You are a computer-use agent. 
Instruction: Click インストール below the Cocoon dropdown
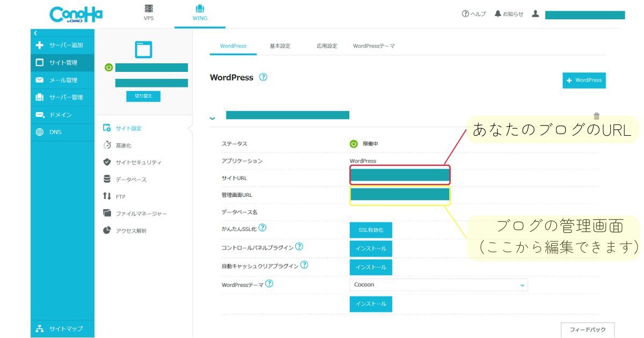(371, 304)
